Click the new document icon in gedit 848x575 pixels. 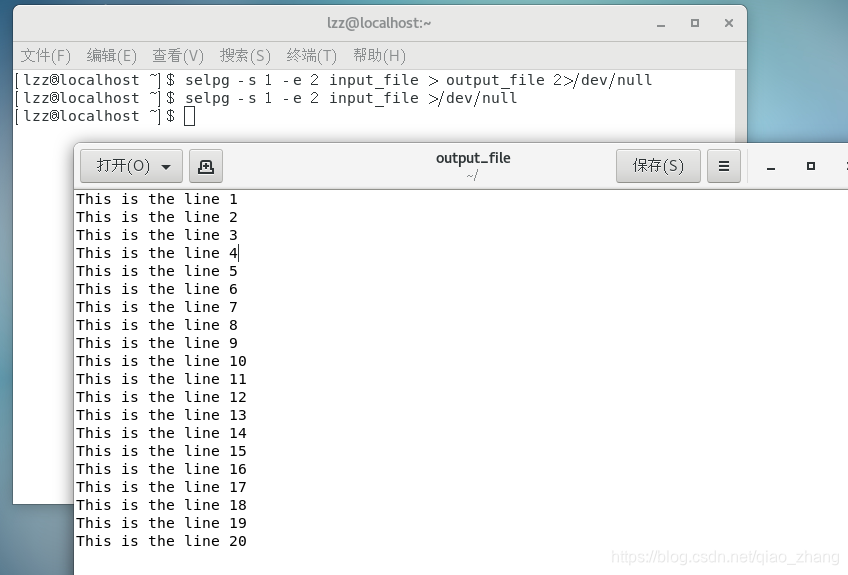click(206, 166)
